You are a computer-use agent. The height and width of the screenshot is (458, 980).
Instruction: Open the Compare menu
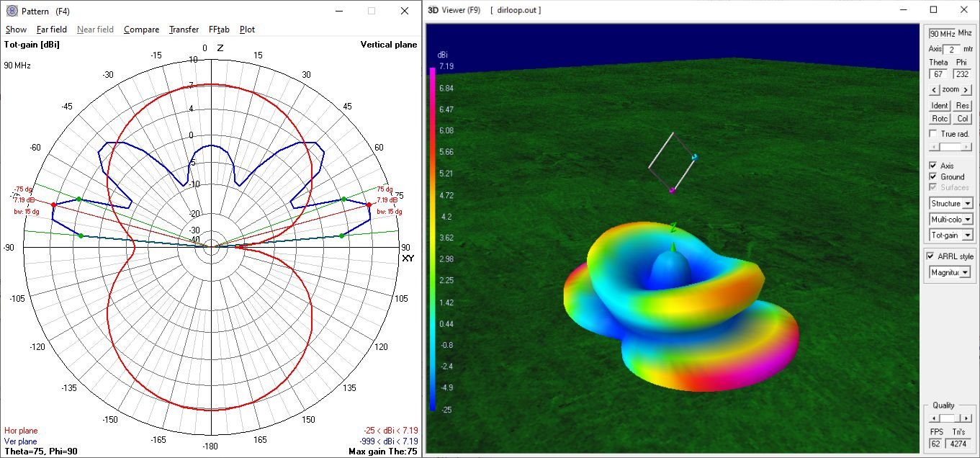point(141,30)
